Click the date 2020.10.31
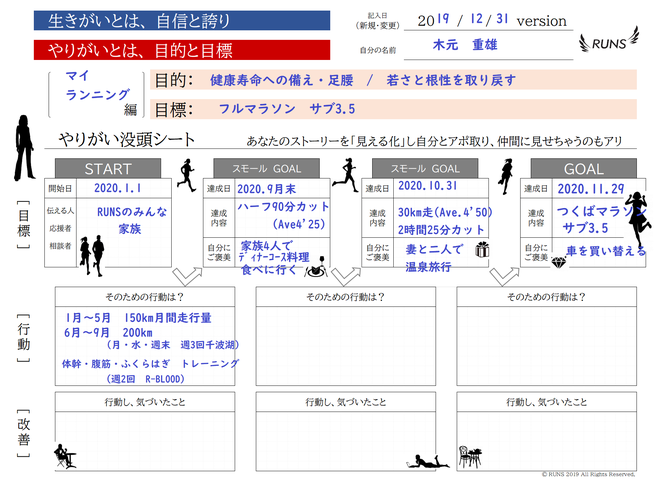The image size is (664, 486). [x=428, y=185]
